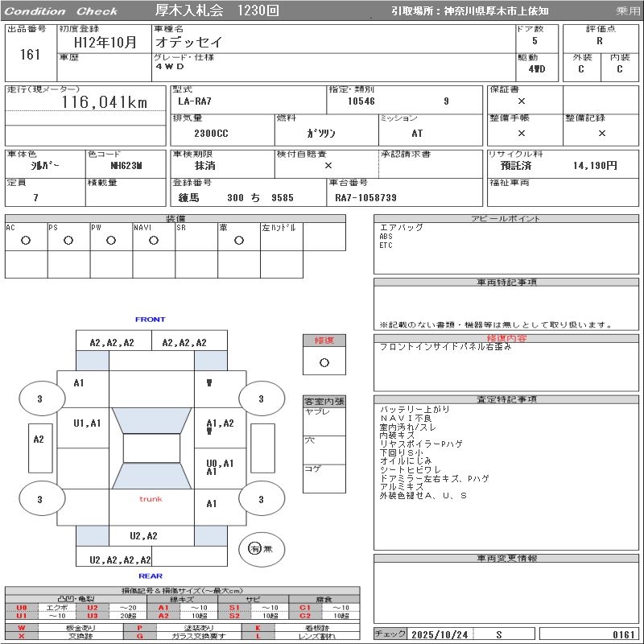Select the 2300CC displacement field
This screenshot has height=644, width=644.
coord(211,134)
